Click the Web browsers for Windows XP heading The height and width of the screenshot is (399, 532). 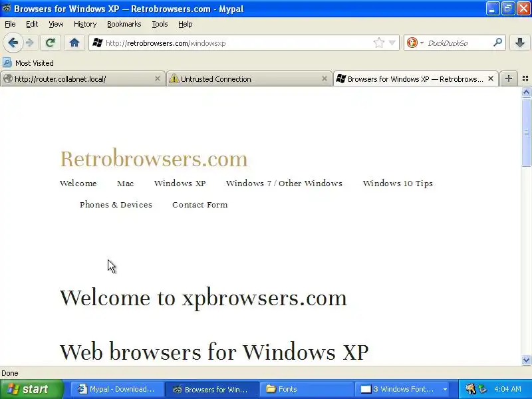[214, 352]
